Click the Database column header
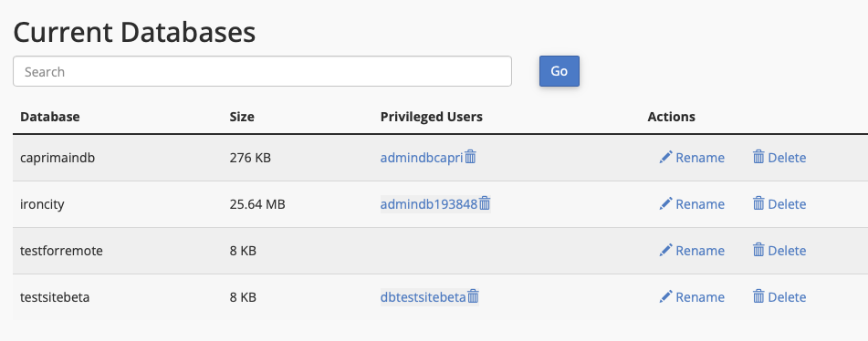868x341 pixels. click(50, 117)
